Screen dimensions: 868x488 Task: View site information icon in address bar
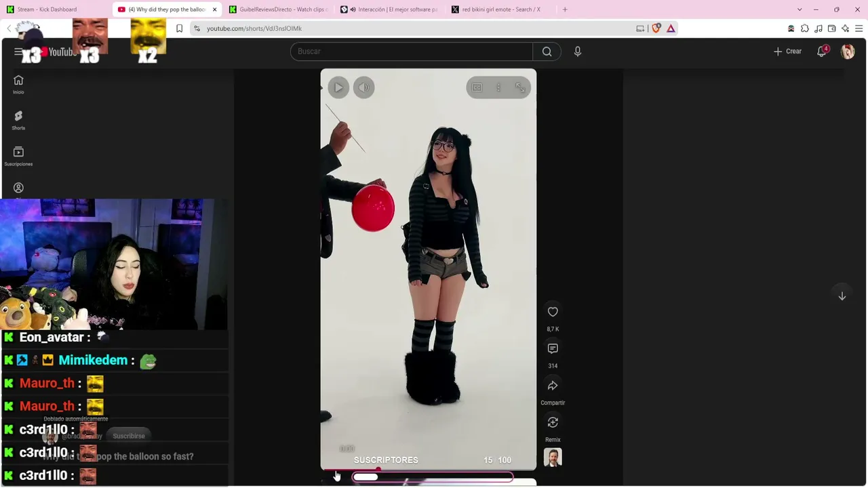(x=197, y=28)
